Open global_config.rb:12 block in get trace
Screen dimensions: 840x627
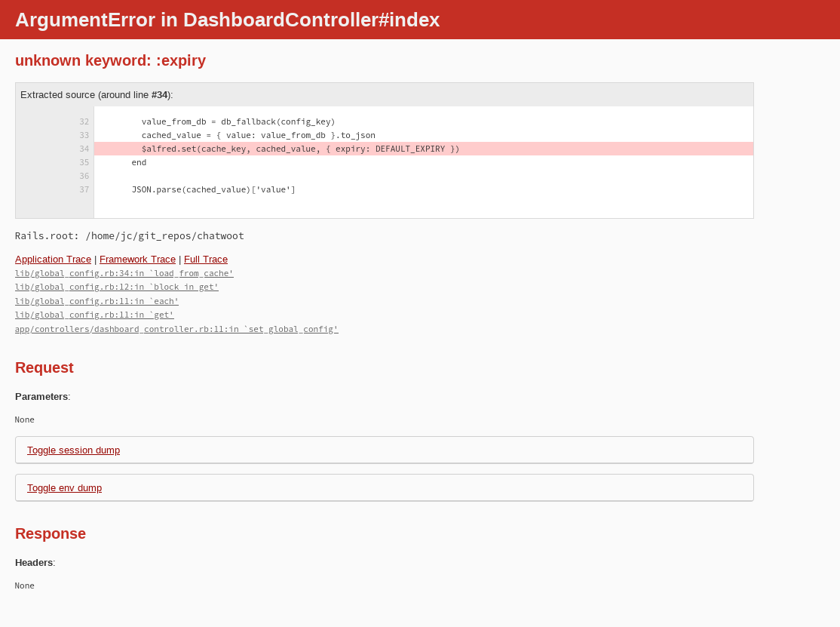click(116, 287)
